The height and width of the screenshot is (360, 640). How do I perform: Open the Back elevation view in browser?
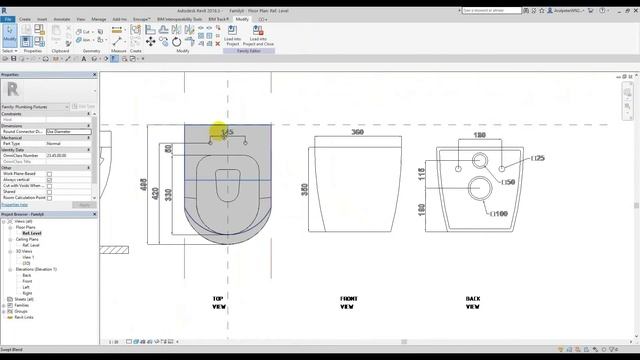[27, 276]
